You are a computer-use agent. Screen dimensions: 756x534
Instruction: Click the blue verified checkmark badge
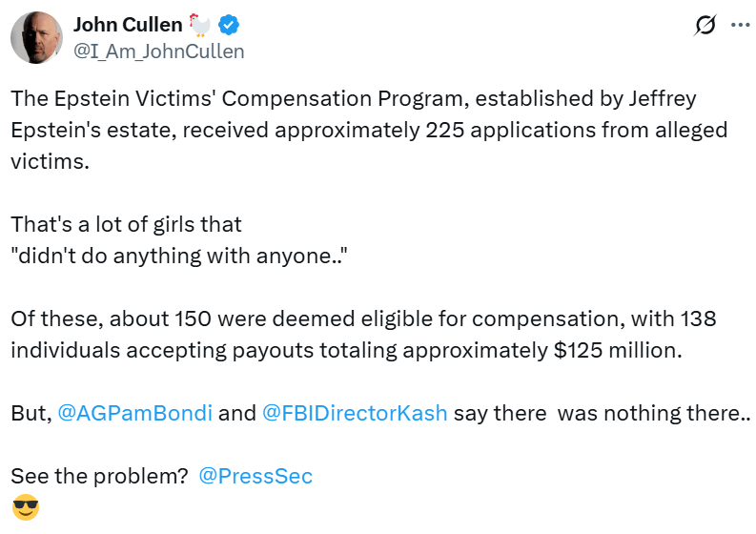pos(230,25)
